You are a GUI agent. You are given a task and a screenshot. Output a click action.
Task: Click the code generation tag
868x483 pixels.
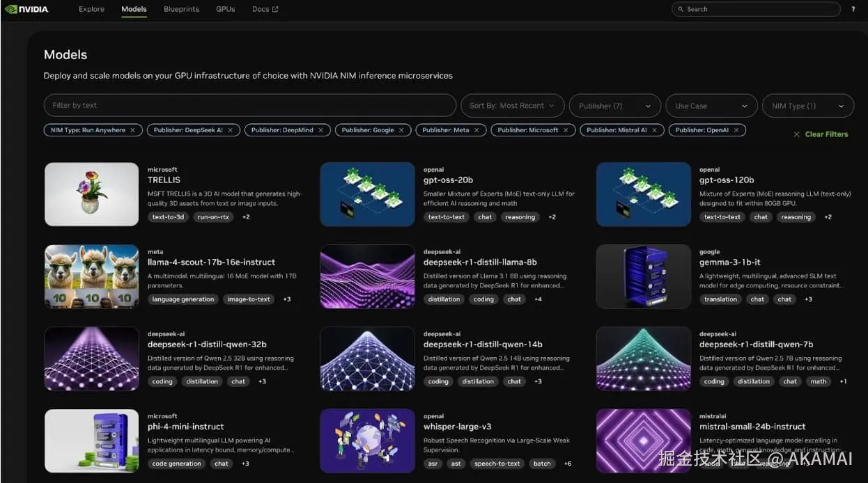(176, 464)
